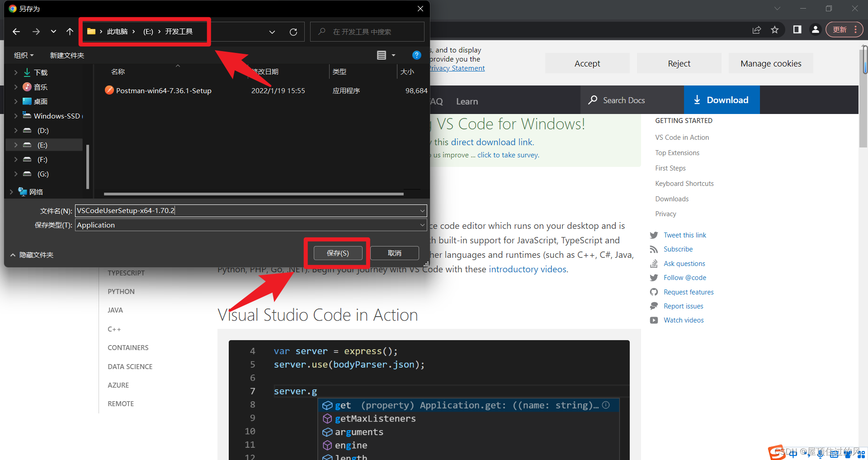The image size is (868, 460).
Task: Open the Chrome profile icon
Action: click(816, 30)
